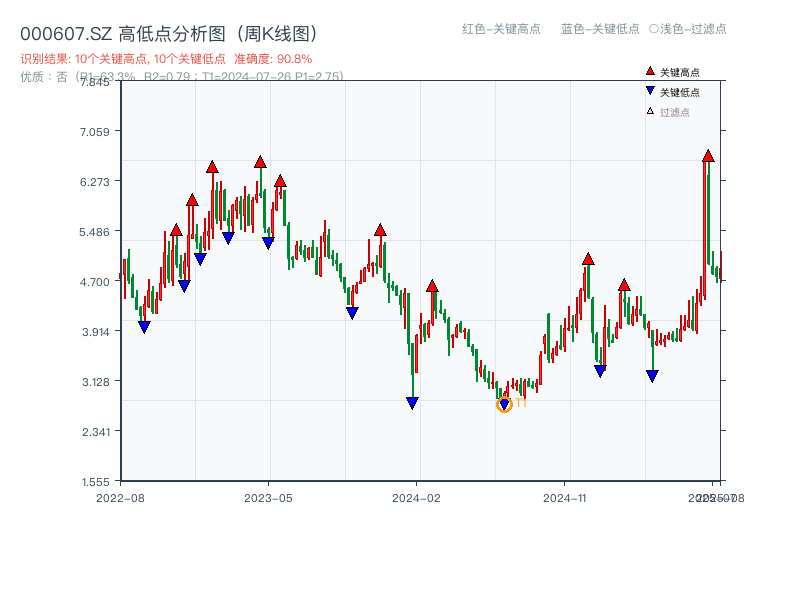Click the 2023-05 x-axis date label
This screenshot has height=600, width=800.
(265, 496)
